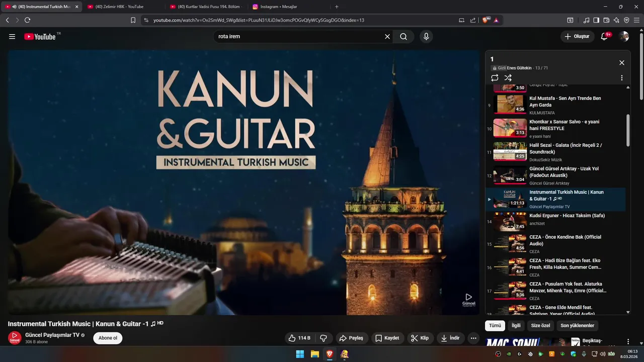Switch to the Zelimir HBK browser tab
The image size is (644, 362).
click(123, 7)
